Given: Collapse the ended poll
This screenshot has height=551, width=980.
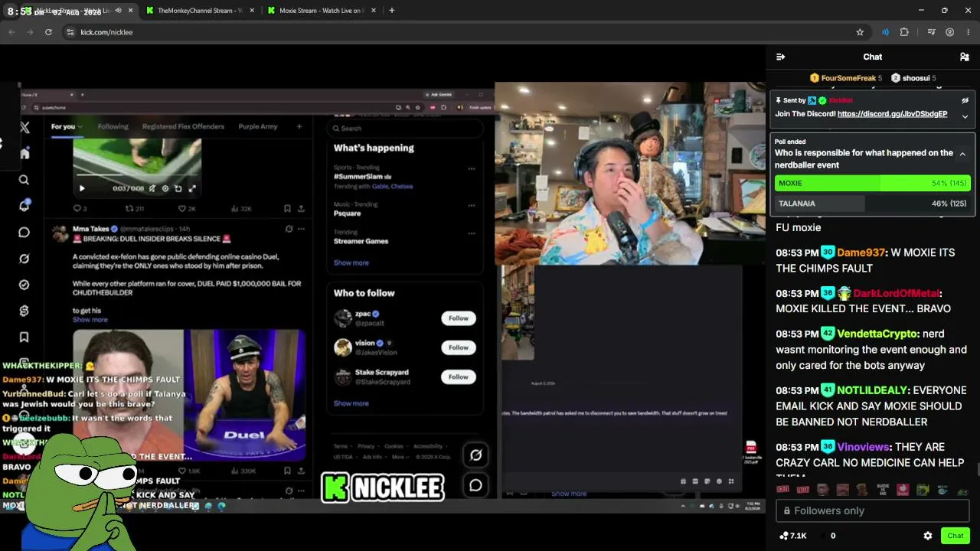Looking at the screenshot, I should 962,154.
